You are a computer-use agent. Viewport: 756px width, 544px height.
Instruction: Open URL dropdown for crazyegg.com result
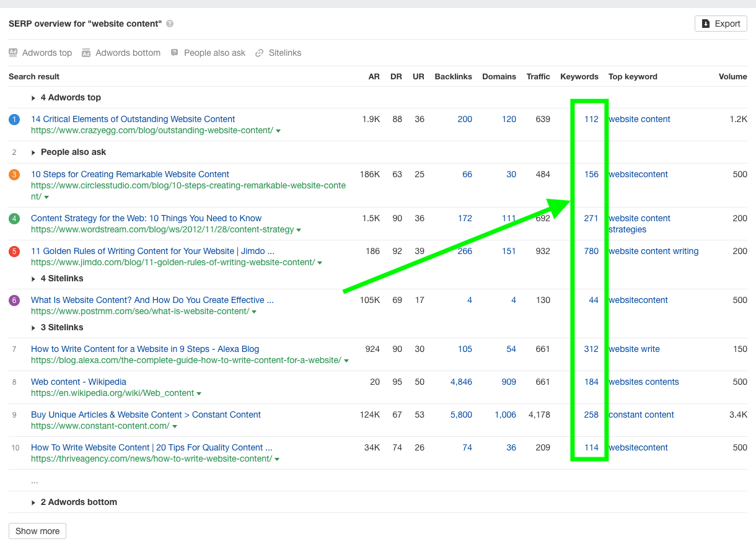pyautogui.click(x=278, y=131)
